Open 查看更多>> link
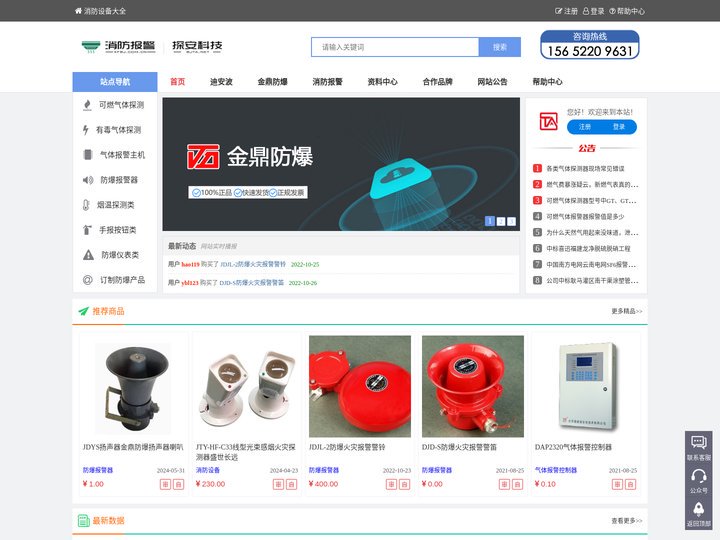720x540 pixels. [x=626, y=521]
